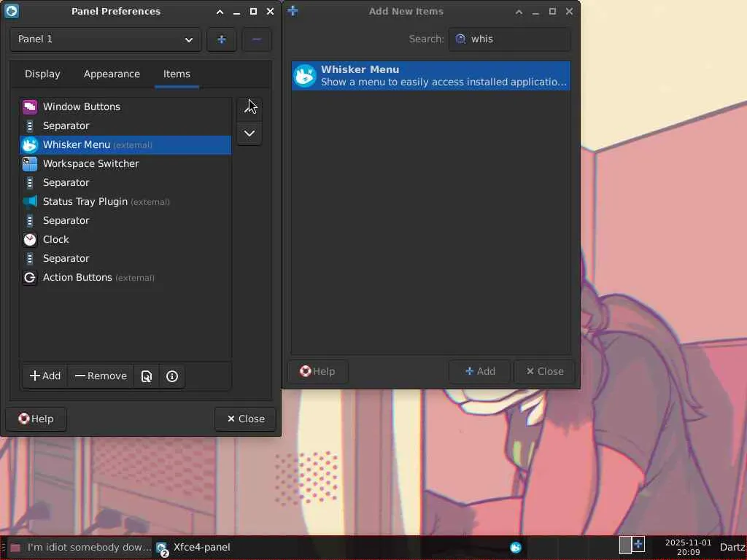Open the Panel 1 selector dropdown
Screen dimensions: 747x560
(x=105, y=39)
